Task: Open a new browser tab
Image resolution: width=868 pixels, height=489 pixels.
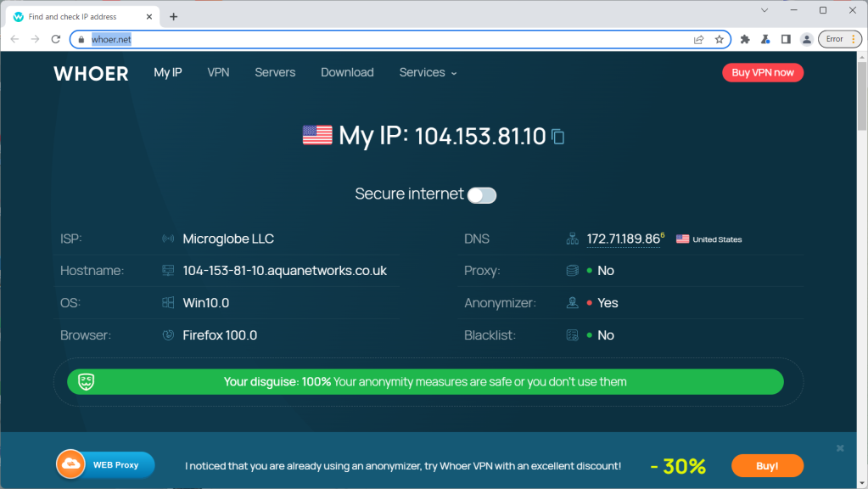Action: click(173, 17)
